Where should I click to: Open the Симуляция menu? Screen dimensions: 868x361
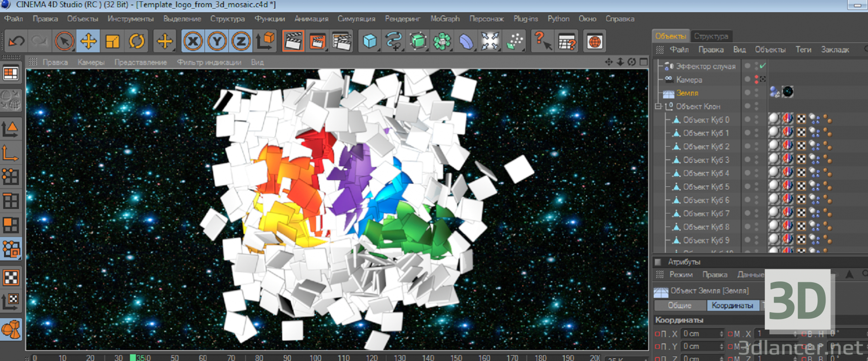(356, 19)
